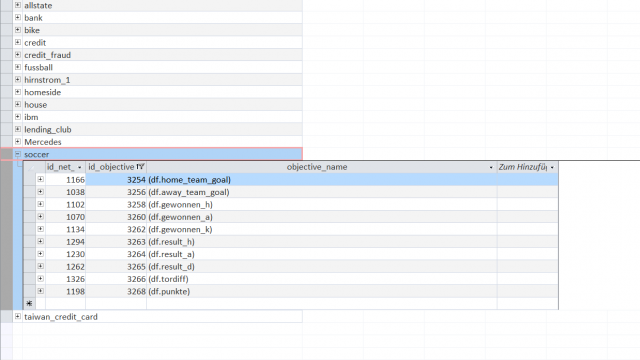640x360 pixels.
Task: Select the lending_club record text
Action: point(48,129)
